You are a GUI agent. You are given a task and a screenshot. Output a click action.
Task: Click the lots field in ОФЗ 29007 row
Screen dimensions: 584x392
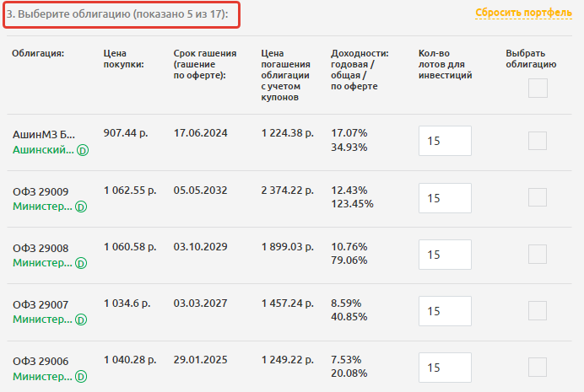pyautogui.click(x=445, y=311)
